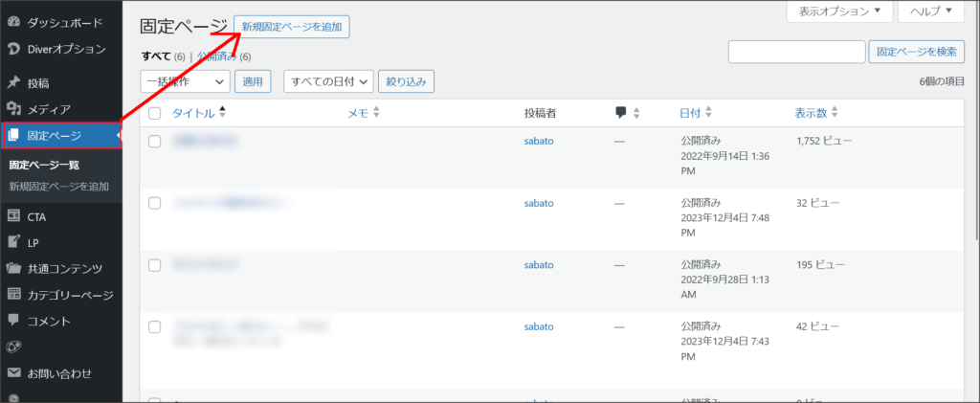Click the 新規固定ページを追加 button near heading
The image size is (980, 403).
click(x=292, y=27)
